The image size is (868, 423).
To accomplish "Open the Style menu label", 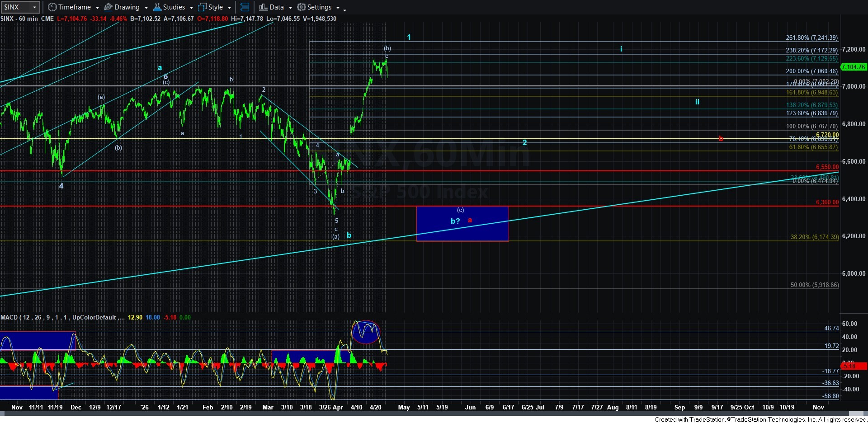I will [215, 7].
